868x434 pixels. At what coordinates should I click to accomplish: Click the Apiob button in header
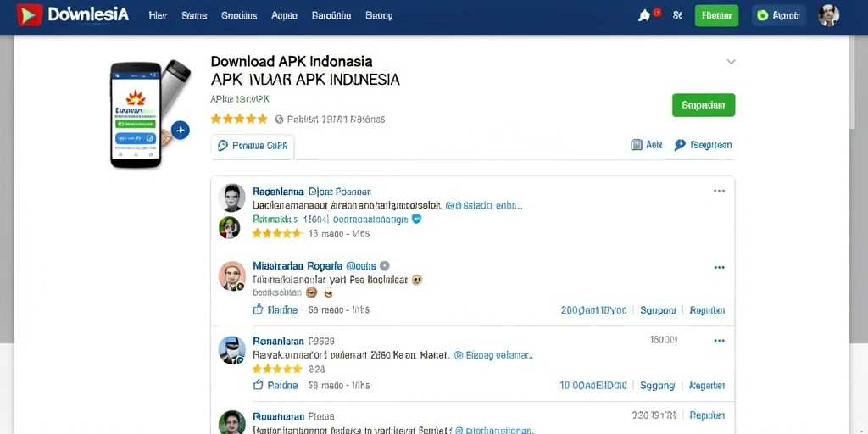pos(778,15)
